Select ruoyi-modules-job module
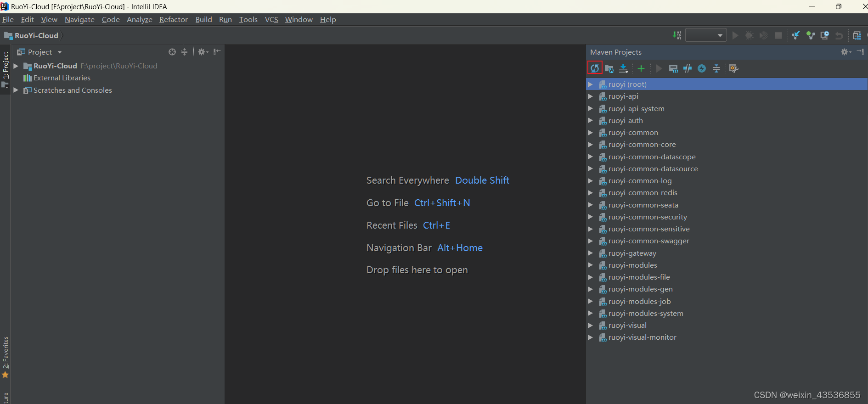 [x=639, y=302]
